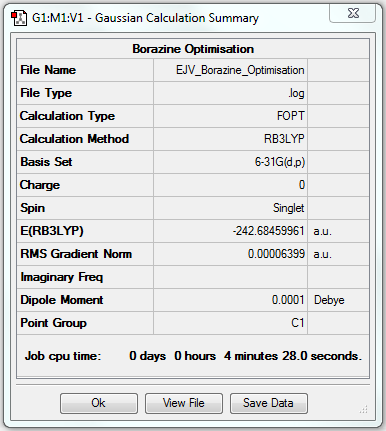Click the a.u. unit beside RMS Gradient
Viewport: 386px width, 431px height.
[x=322, y=254]
